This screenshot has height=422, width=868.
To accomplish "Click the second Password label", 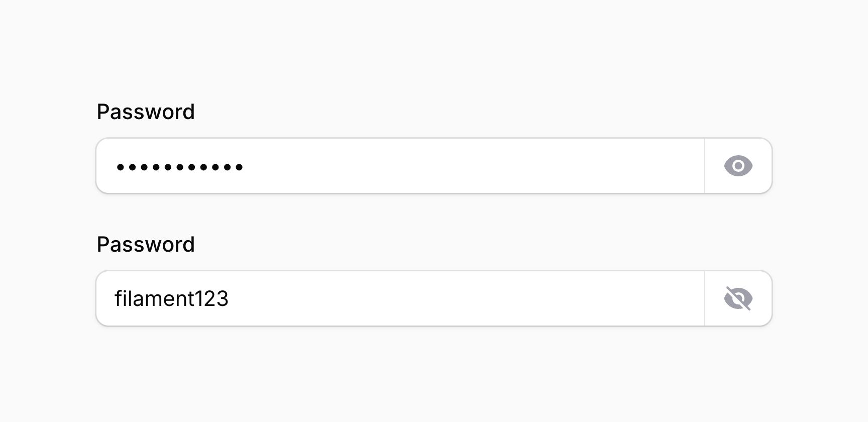I will [x=146, y=244].
